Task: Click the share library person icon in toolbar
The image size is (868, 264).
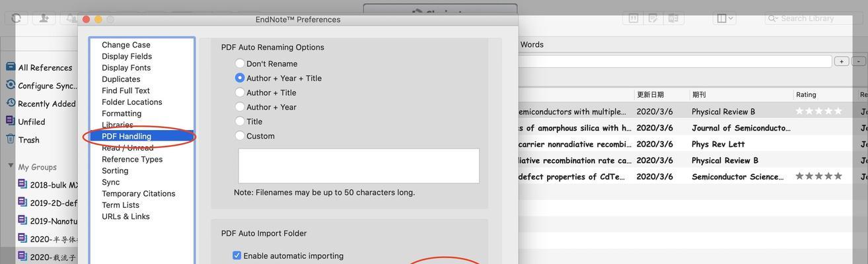Action: coord(44,18)
